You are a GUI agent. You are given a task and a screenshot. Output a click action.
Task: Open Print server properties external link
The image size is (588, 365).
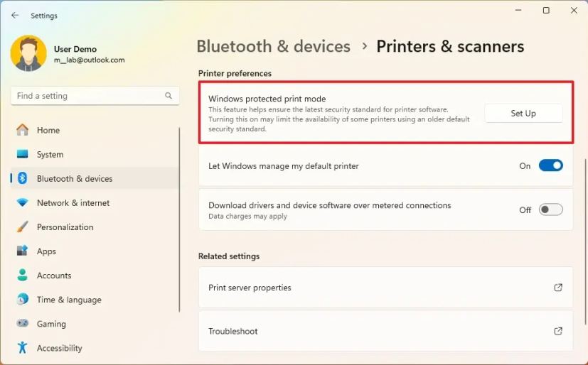[558, 288]
